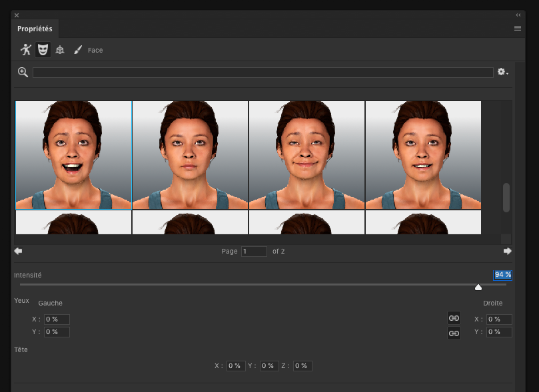The height and width of the screenshot is (392, 539).
Task: Go to previous page with left arrow
Action: click(18, 251)
